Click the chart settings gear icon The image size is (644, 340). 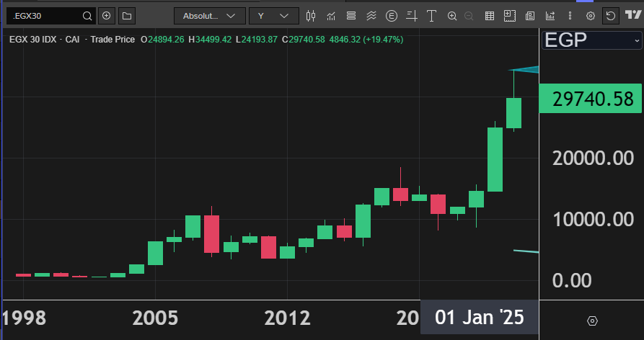pos(591,16)
